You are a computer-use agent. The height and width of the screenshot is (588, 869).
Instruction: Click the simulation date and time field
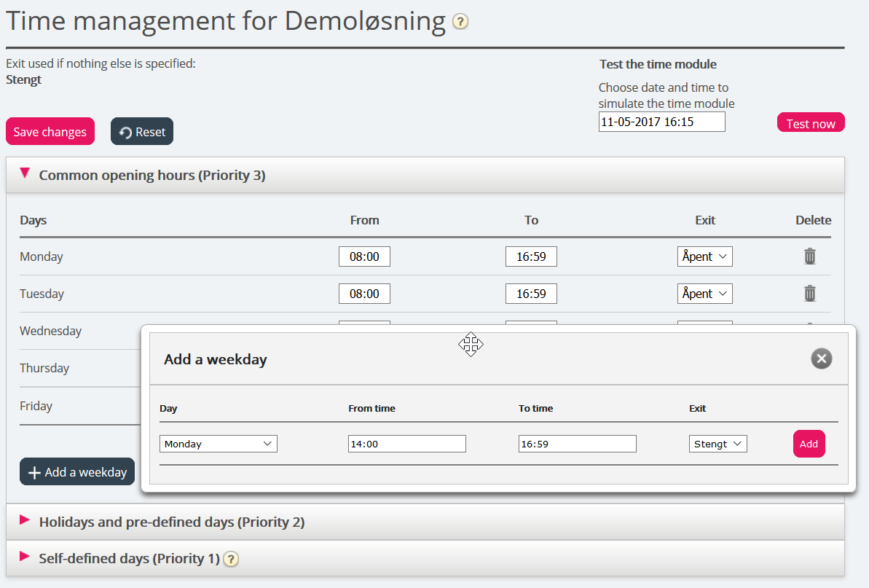661,122
